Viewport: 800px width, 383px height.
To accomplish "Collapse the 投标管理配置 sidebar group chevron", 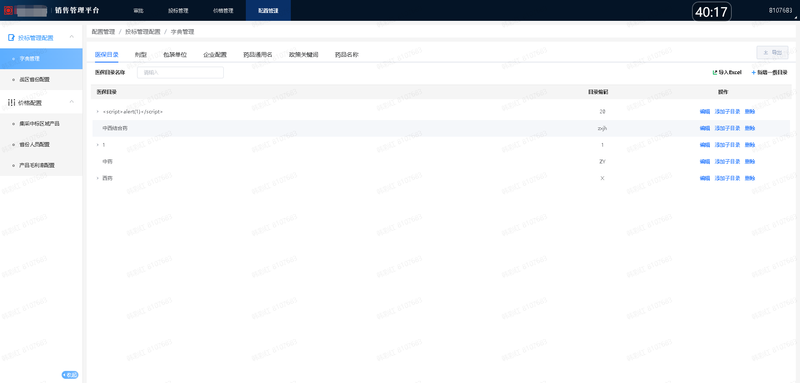I will pyautogui.click(x=72, y=37).
